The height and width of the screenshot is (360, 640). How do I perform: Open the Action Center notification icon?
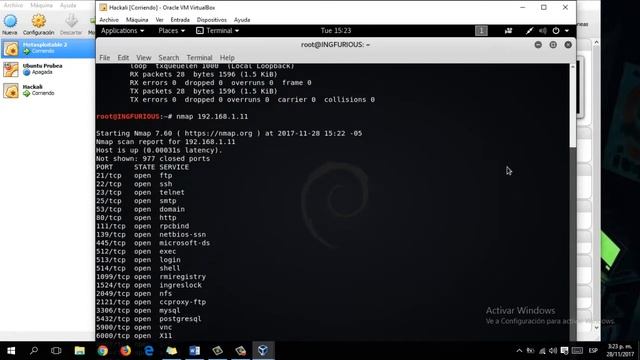point(564,351)
